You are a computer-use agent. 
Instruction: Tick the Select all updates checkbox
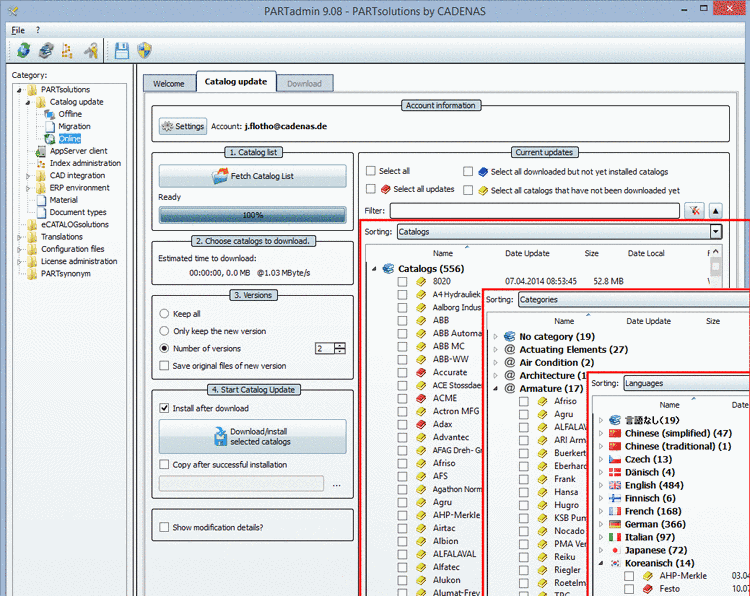point(371,189)
